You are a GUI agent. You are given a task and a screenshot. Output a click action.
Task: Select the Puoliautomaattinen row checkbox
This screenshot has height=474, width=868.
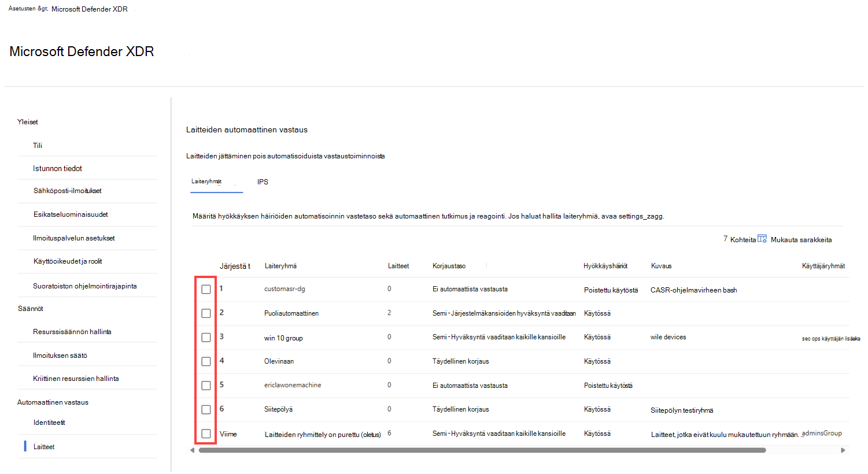click(206, 313)
